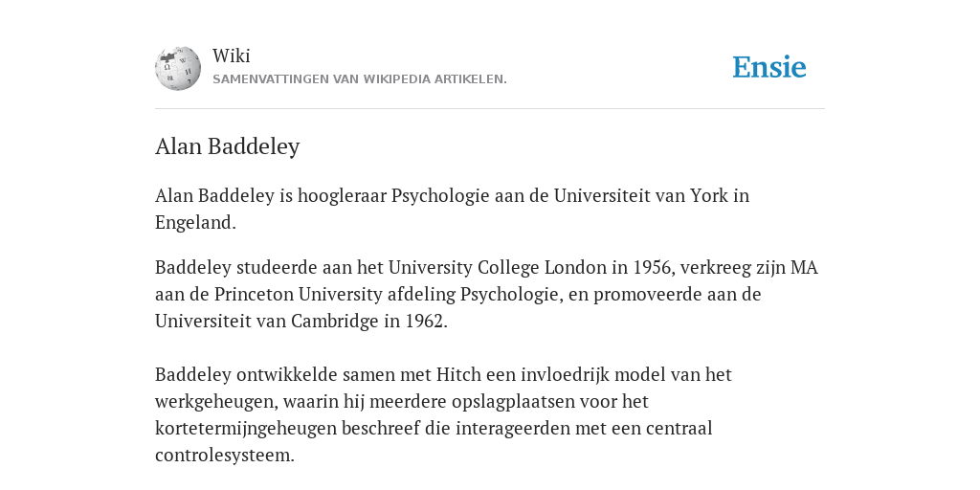Click the word 'Engeland.' in first paragraph

[x=195, y=222]
